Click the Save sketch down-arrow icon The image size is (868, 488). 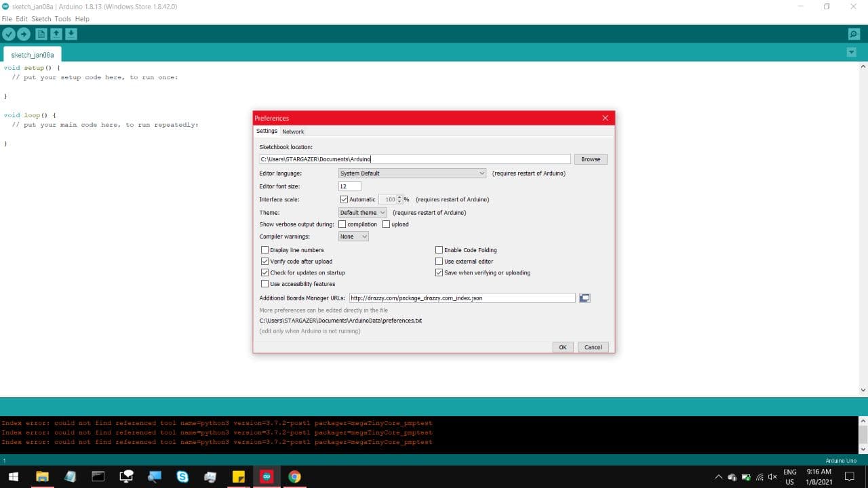click(71, 34)
